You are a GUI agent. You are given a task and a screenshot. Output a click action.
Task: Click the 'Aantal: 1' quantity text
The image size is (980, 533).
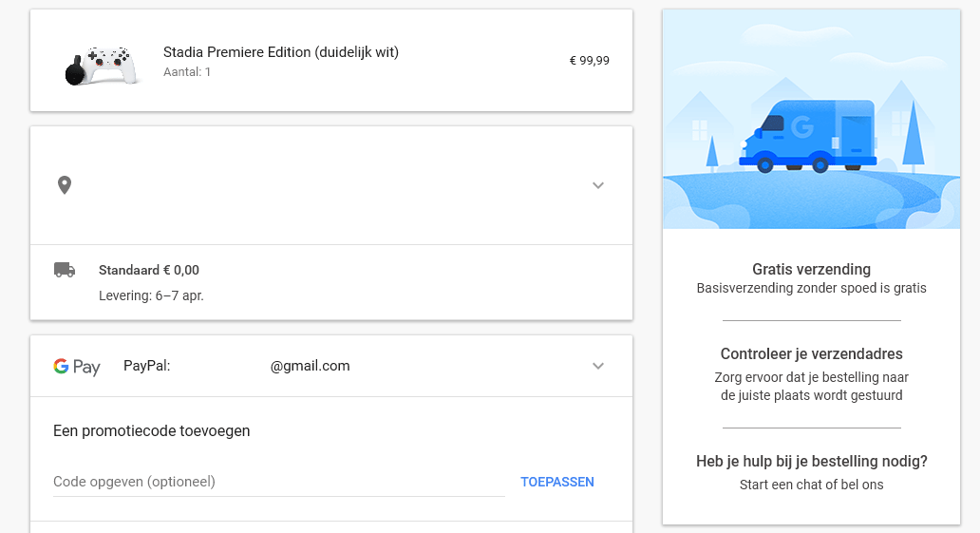coord(187,72)
